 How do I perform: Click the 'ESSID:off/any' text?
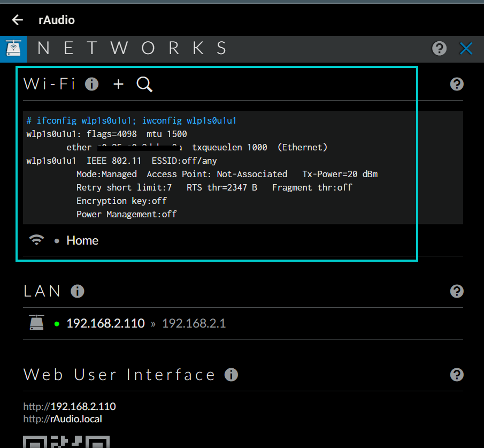184,161
